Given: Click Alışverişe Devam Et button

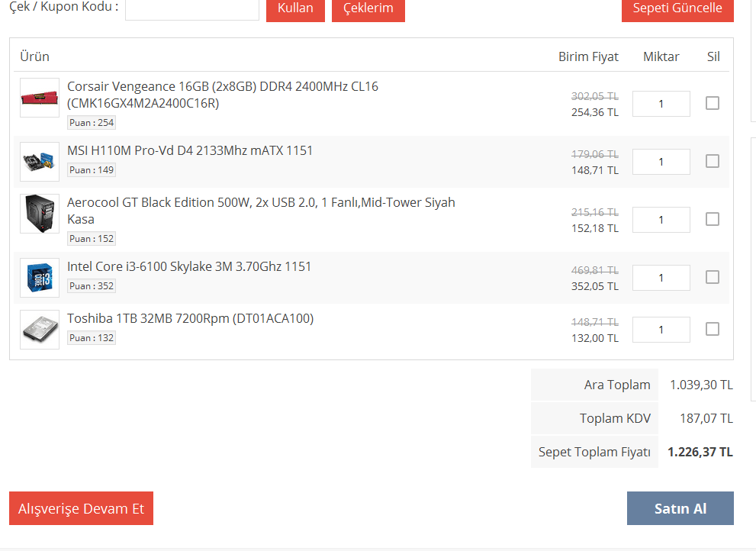Looking at the screenshot, I should point(81,508).
